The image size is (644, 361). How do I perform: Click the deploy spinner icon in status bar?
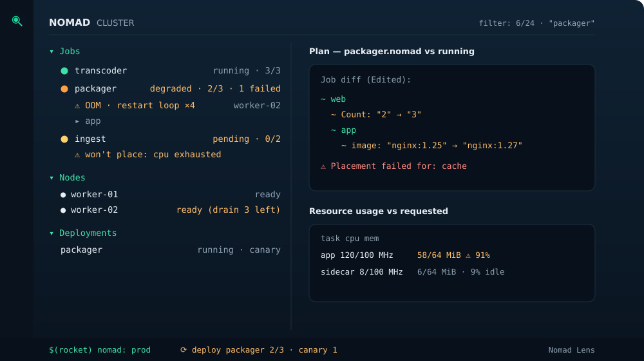184,350
